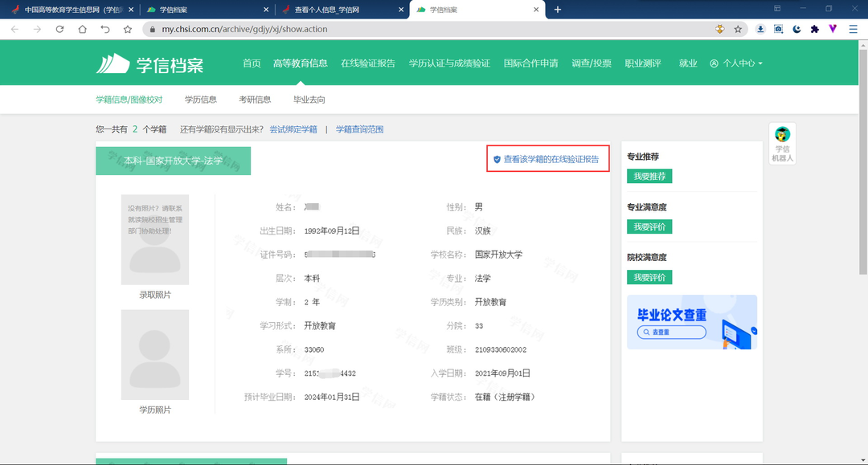Switch to the 学历信息 tab
The image size is (868, 465).
(203, 100)
